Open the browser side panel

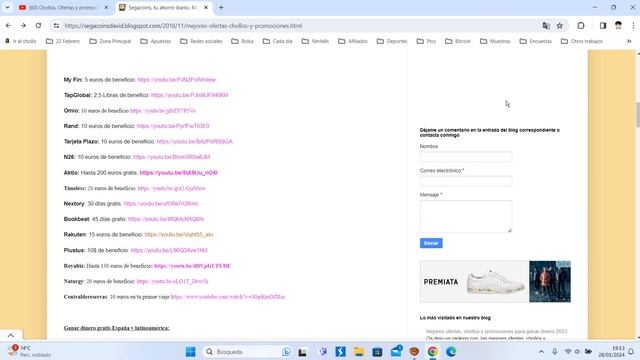[x=603, y=26]
